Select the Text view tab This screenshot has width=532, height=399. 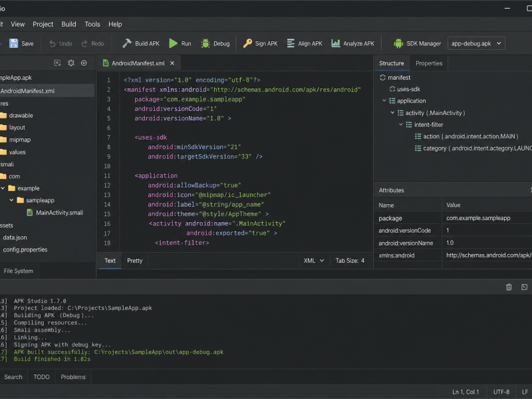click(x=110, y=261)
